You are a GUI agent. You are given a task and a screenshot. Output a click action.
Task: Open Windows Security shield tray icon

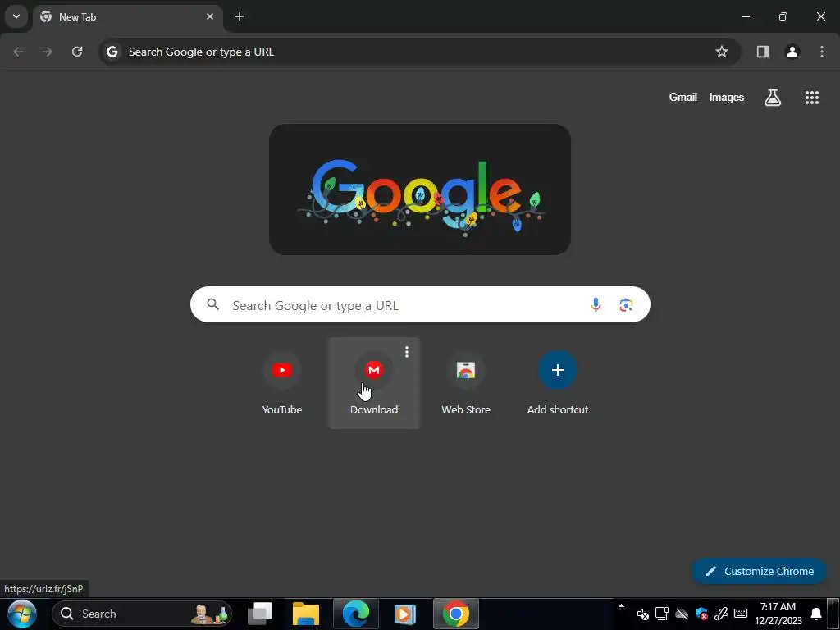click(x=701, y=614)
